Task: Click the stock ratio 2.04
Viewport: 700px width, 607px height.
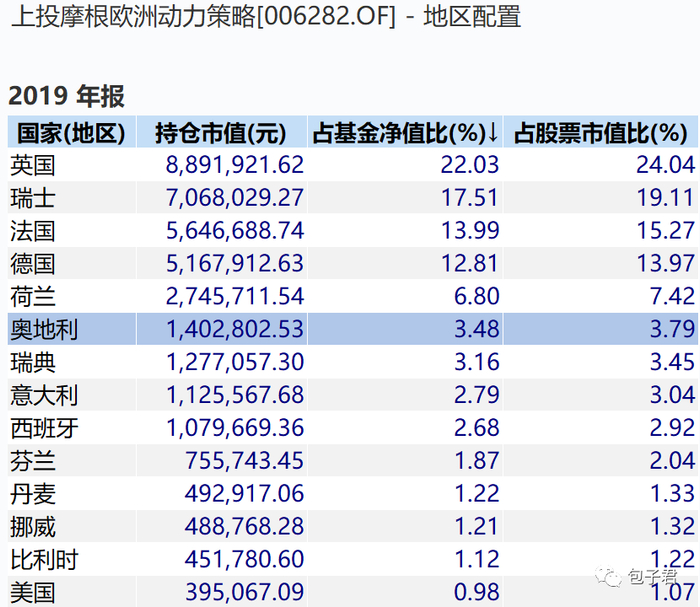Action: [x=672, y=461]
